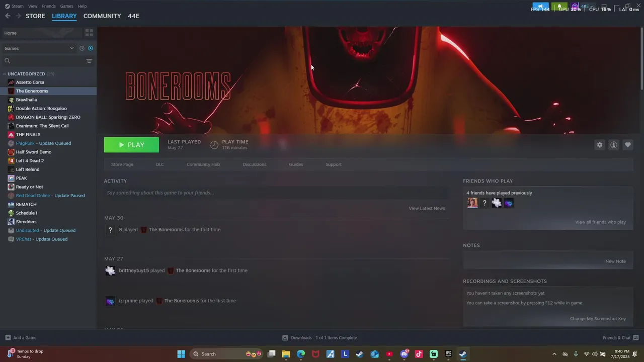This screenshot has height=362, width=644.
Task: Open the question-mark friend avatar
Action: (485, 203)
